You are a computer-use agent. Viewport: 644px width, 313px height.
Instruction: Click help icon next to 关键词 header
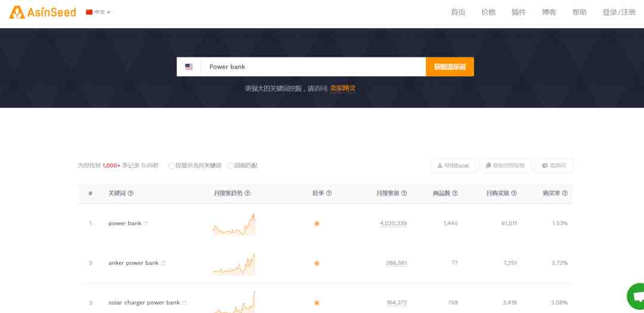click(131, 193)
